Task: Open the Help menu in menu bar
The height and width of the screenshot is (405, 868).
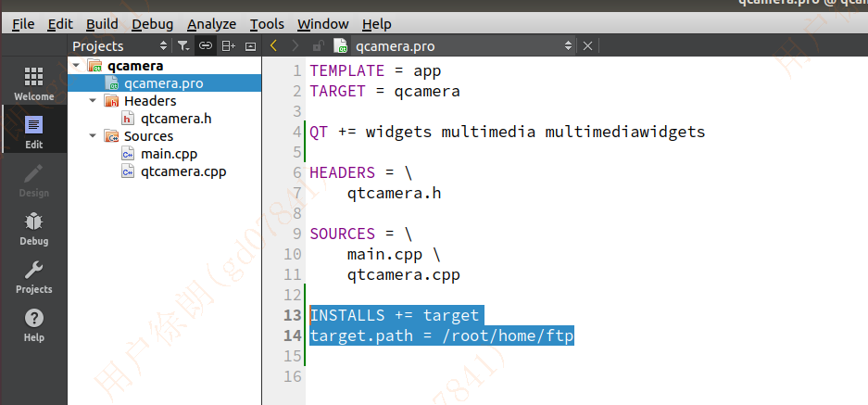Action: click(376, 24)
